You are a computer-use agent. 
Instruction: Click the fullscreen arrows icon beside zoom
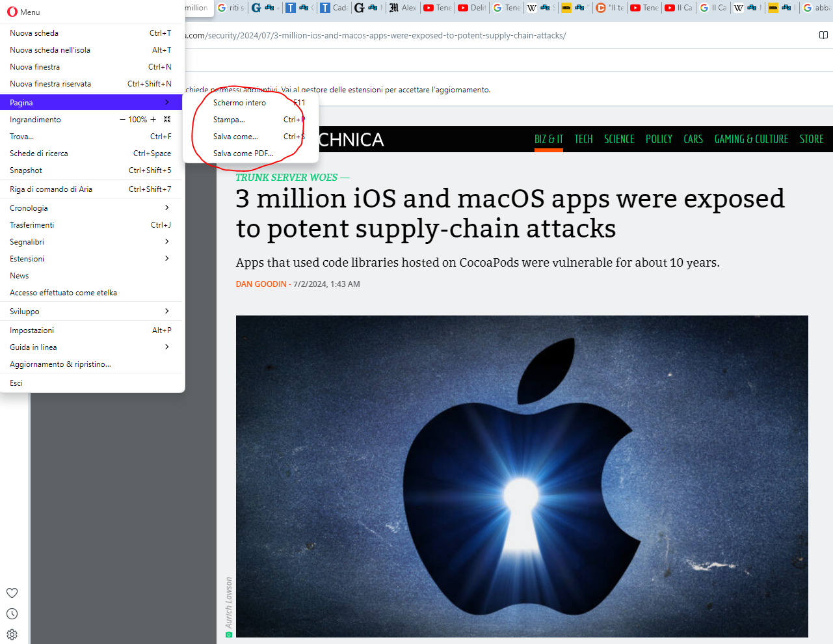tap(167, 120)
